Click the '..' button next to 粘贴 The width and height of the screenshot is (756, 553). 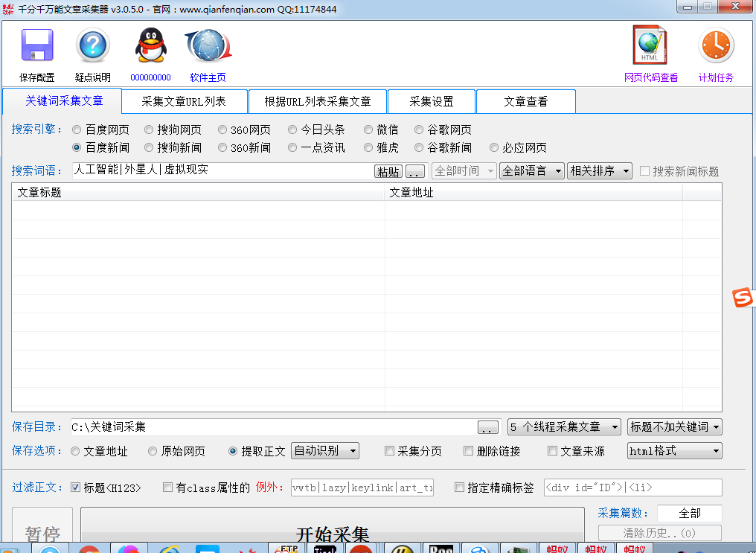(x=414, y=172)
